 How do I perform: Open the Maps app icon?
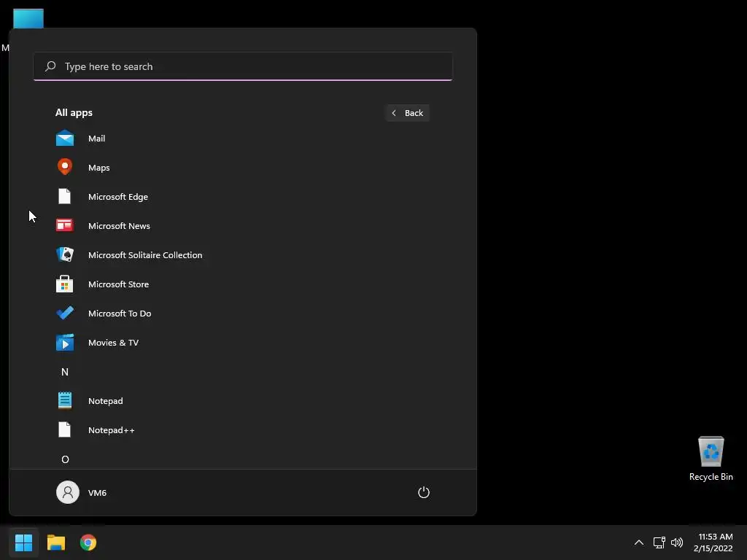[65, 167]
